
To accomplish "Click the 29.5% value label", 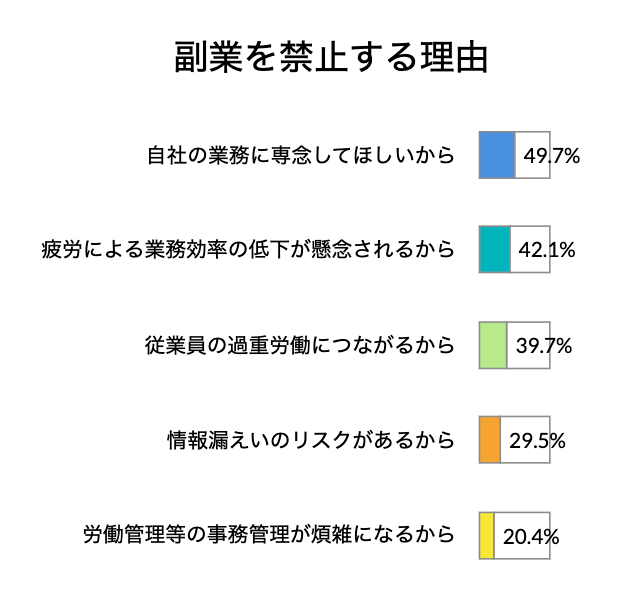I will coord(537,441).
